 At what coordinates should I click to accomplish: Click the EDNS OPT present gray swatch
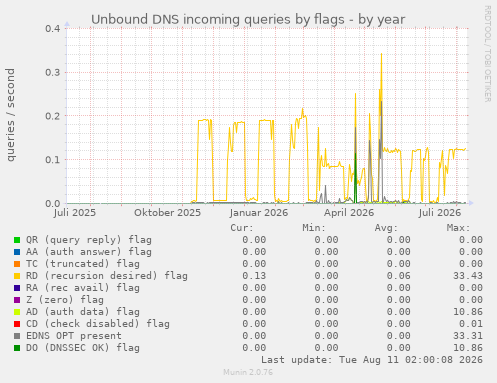point(17,336)
